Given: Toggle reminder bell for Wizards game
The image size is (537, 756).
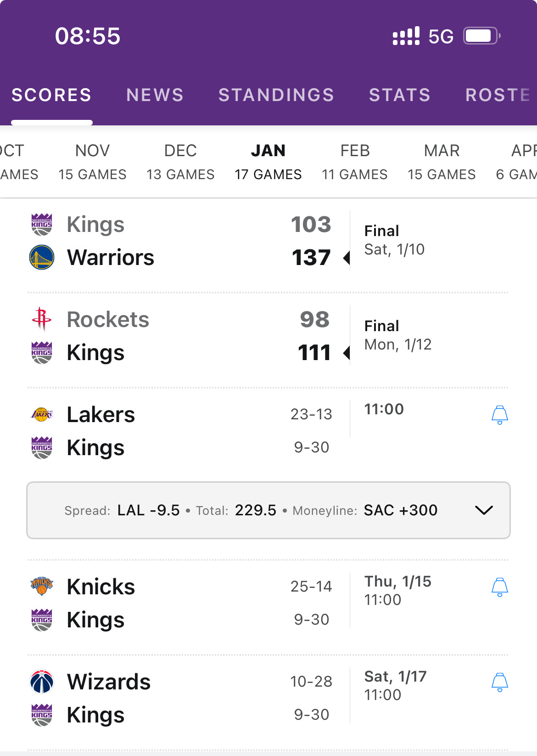Looking at the screenshot, I should (x=499, y=682).
